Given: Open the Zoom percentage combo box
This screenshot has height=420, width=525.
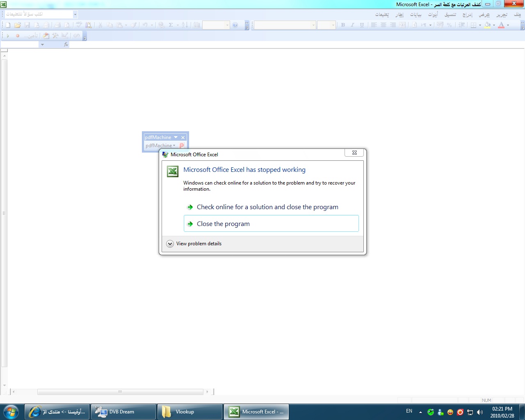Looking at the screenshot, I should coord(216,25).
